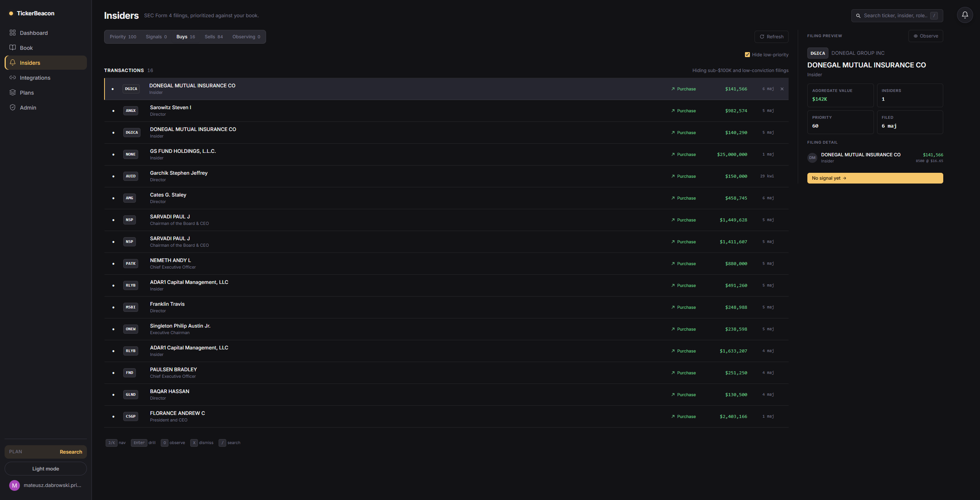
Task: Open notifications bell icon
Action: coord(965,15)
